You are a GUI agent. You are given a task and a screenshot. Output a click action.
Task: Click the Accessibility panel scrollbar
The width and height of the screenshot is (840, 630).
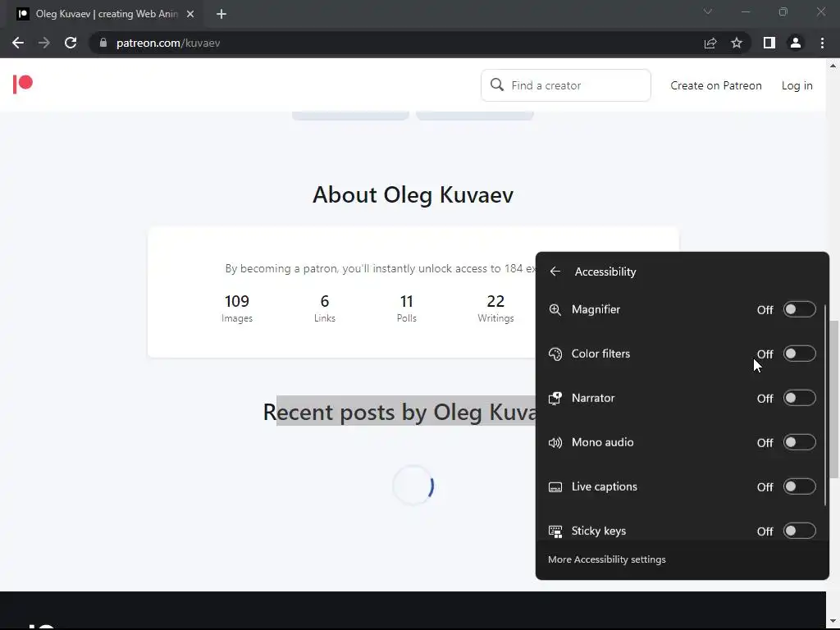tap(825, 404)
